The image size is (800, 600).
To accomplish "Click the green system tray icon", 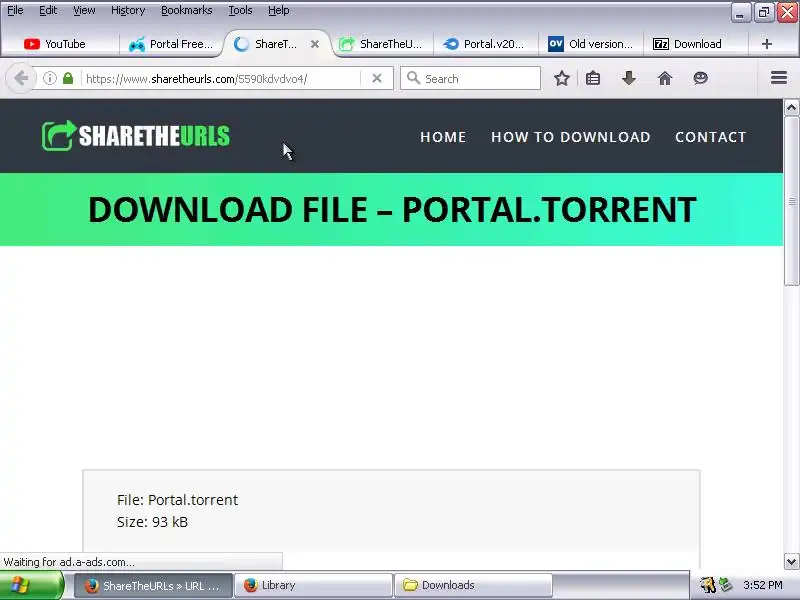I will tap(724, 585).
